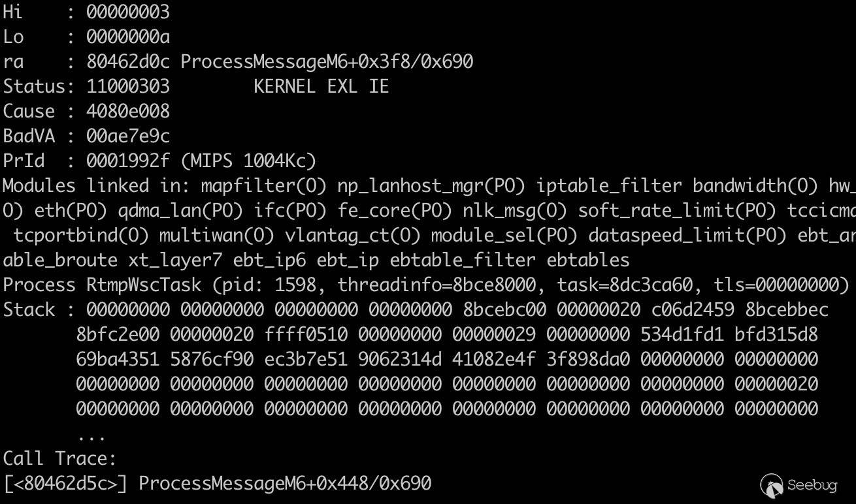The width and height of the screenshot is (856, 504).
Task: Click the PrId value 0001992f
Action: coord(128,161)
